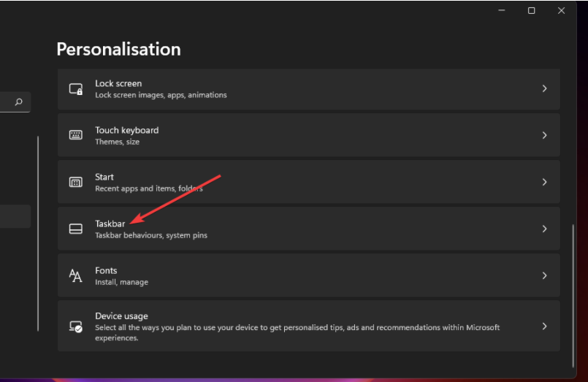Expand Lock screen with its chevron
The image size is (588, 382).
point(544,88)
